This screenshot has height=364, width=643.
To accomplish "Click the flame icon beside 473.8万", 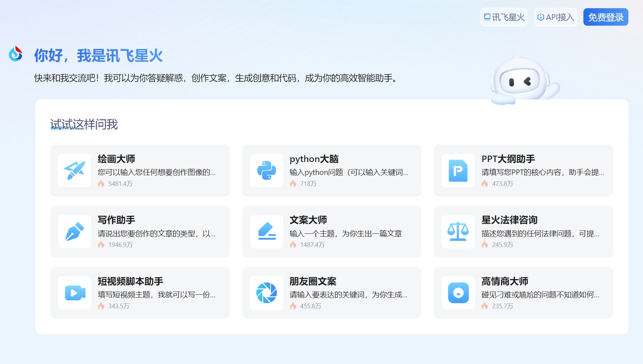I will 485,183.
